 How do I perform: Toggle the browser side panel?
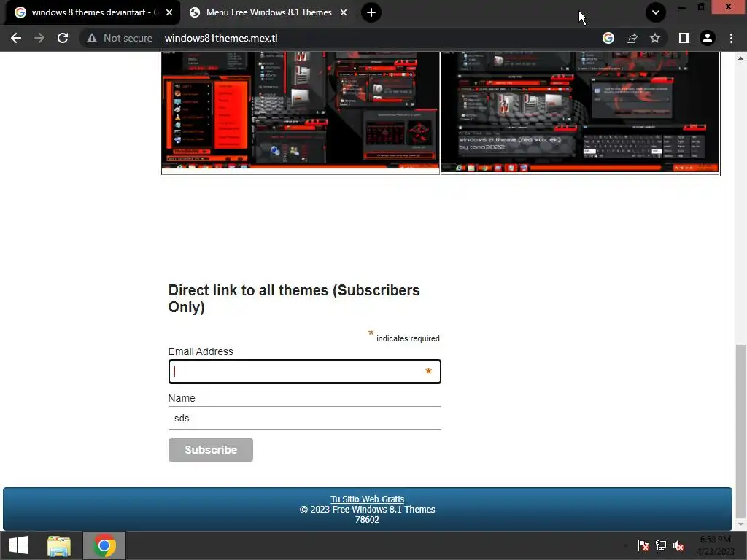(684, 38)
